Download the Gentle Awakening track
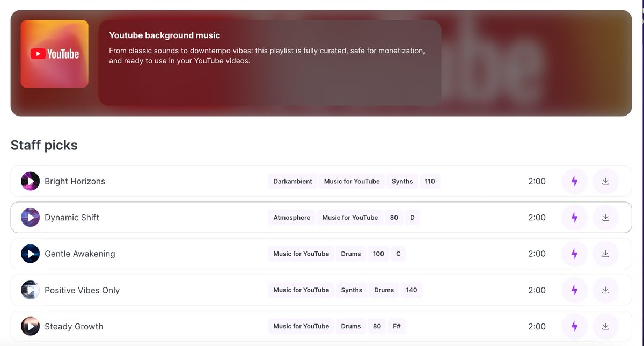Image resolution: width=644 pixels, height=346 pixels. [605, 254]
